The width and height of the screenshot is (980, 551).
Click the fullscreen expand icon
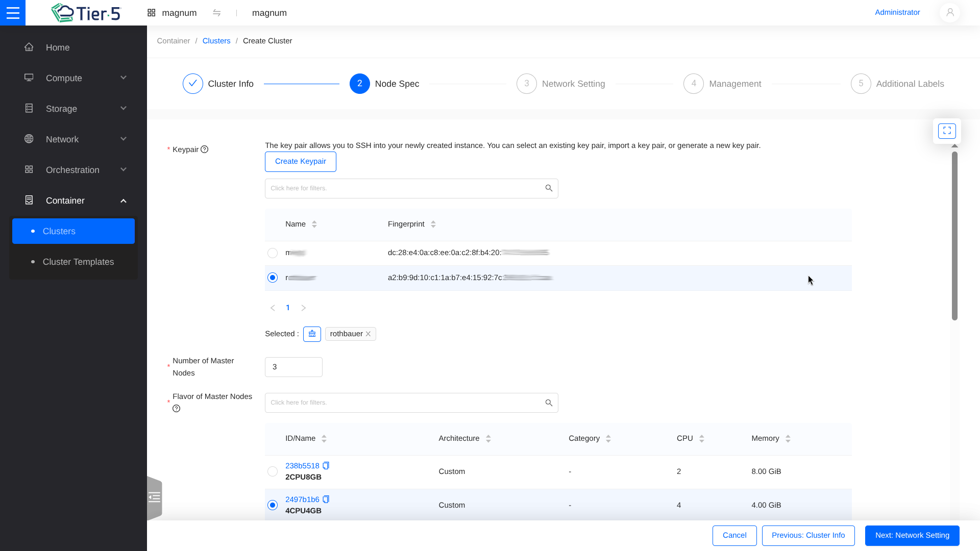click(947, 131)
